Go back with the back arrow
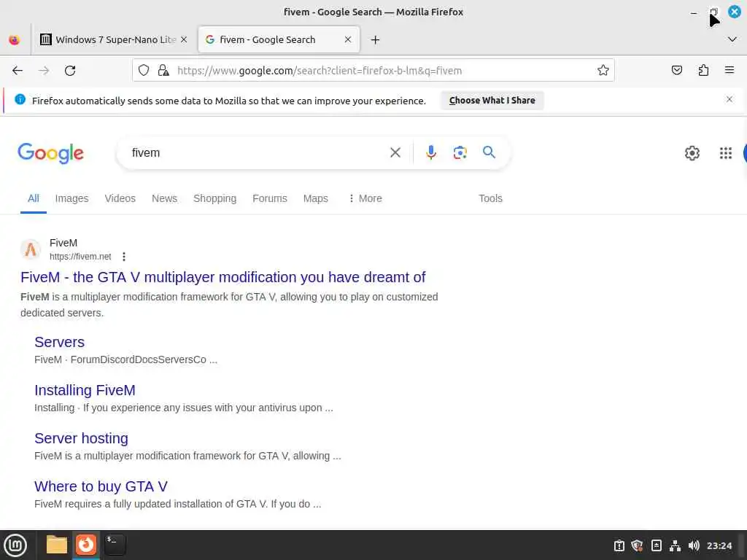Viewport: 747px width, 560px height. point(18,71)
